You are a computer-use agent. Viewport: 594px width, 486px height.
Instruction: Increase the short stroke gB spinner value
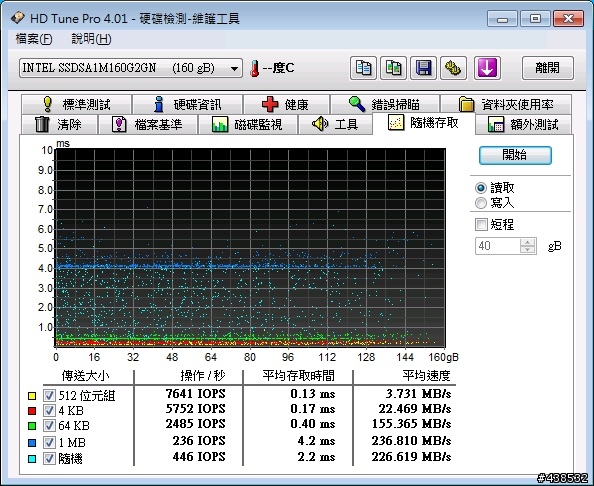527,242
